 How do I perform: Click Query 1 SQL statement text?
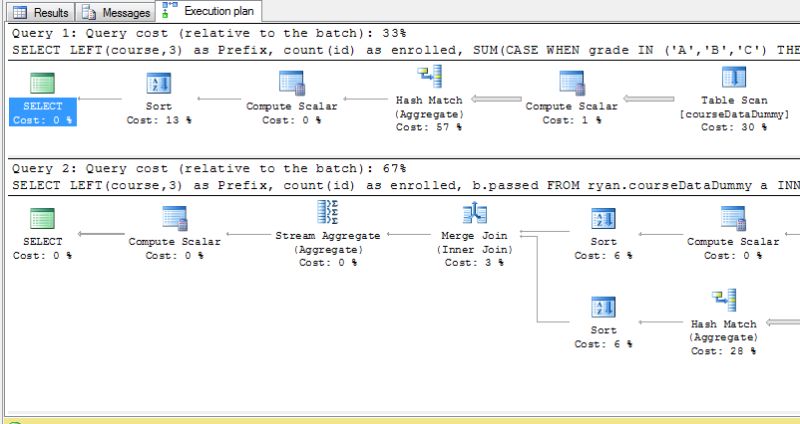coord(406,51)
